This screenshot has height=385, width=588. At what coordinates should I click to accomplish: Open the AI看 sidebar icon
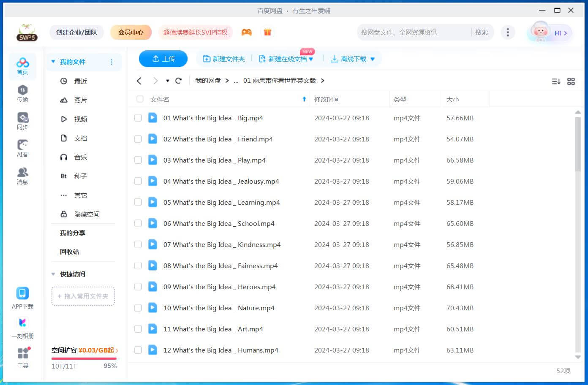(22, 148)
